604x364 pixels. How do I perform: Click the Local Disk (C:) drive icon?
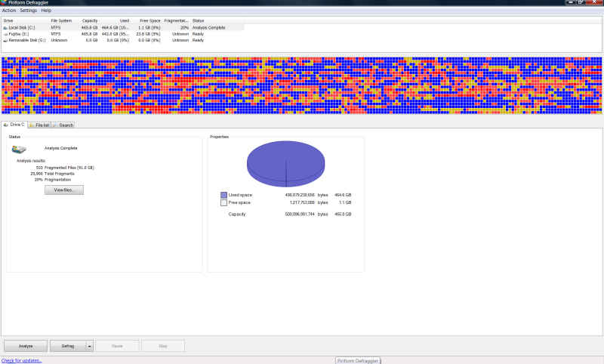(5, 28)
